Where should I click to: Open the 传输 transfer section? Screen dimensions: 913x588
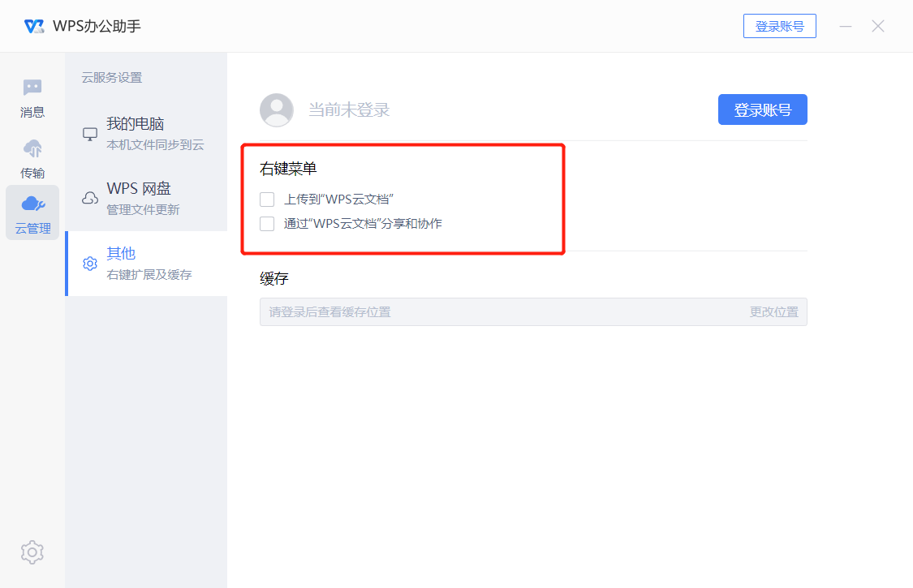pyautogui.click(x=32, y=159)
